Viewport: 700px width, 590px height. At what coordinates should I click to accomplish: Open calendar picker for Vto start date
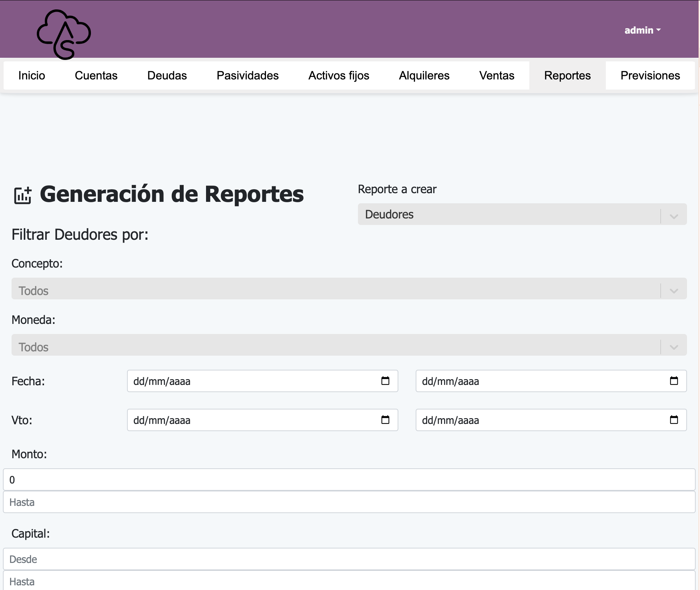385,420
